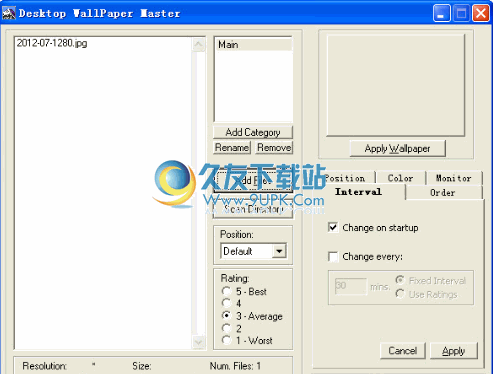Click Scan Directory button
Screen dimensions: 493x374
point(253,209)
